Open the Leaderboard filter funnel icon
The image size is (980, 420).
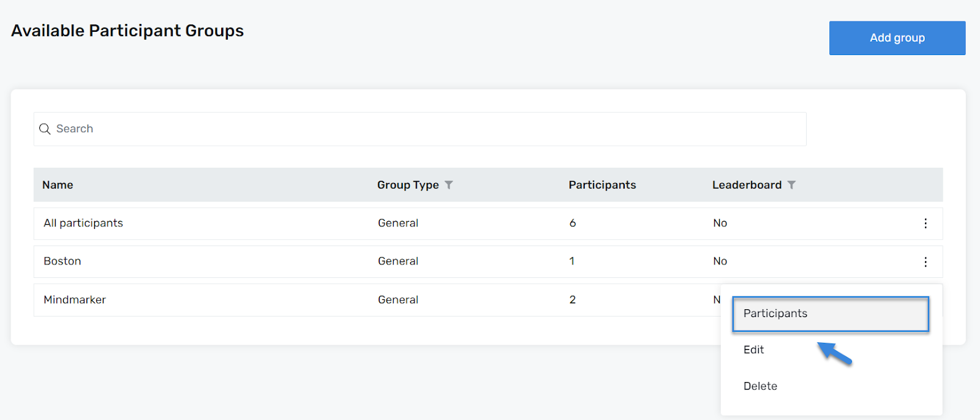tap(791, 185)
